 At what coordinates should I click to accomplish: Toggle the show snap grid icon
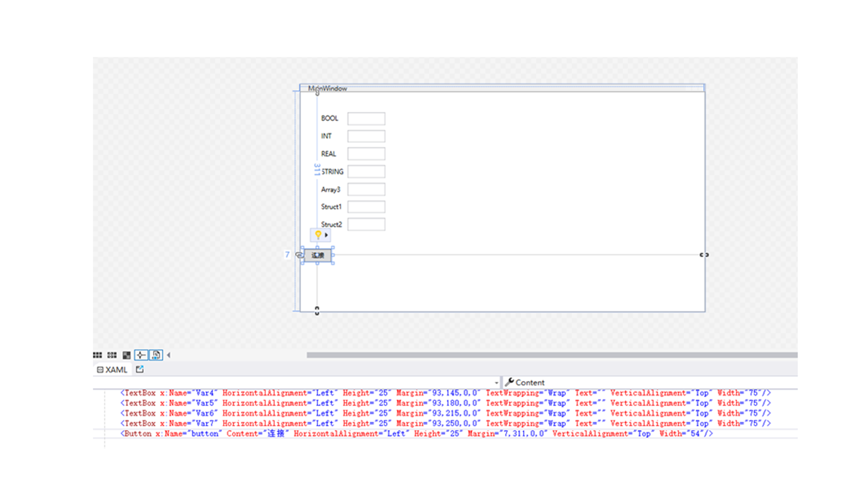coord(97,355)
